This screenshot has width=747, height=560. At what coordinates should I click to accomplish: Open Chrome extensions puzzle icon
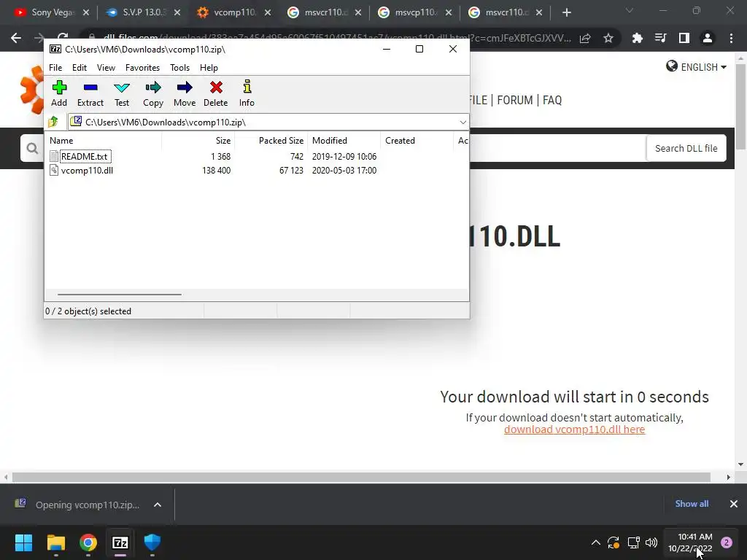[x=637, y=38]
